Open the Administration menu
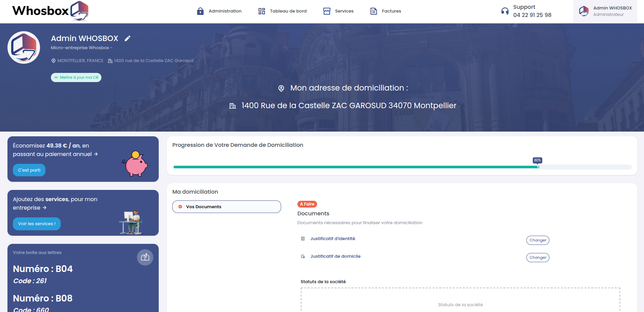 [x=219, y=11]
